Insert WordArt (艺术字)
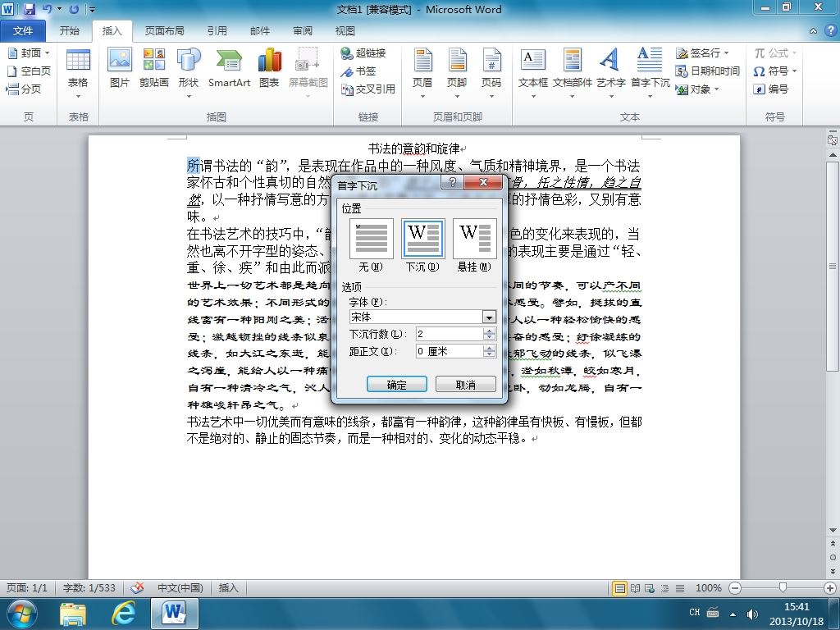This screenshot has height=630, width=840. 610,73
